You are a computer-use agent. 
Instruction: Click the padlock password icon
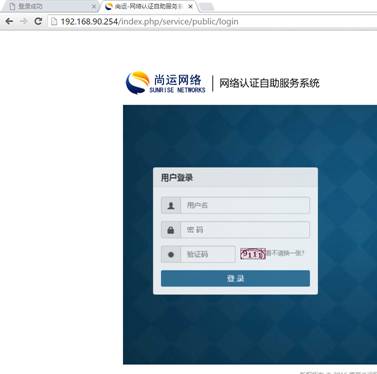coord(171,230)
